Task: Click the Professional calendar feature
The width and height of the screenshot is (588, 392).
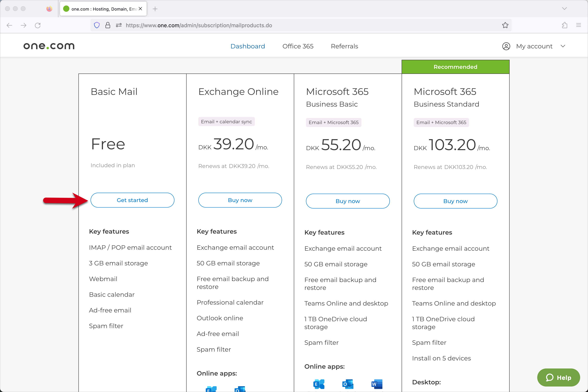Action: pos(230,302)
